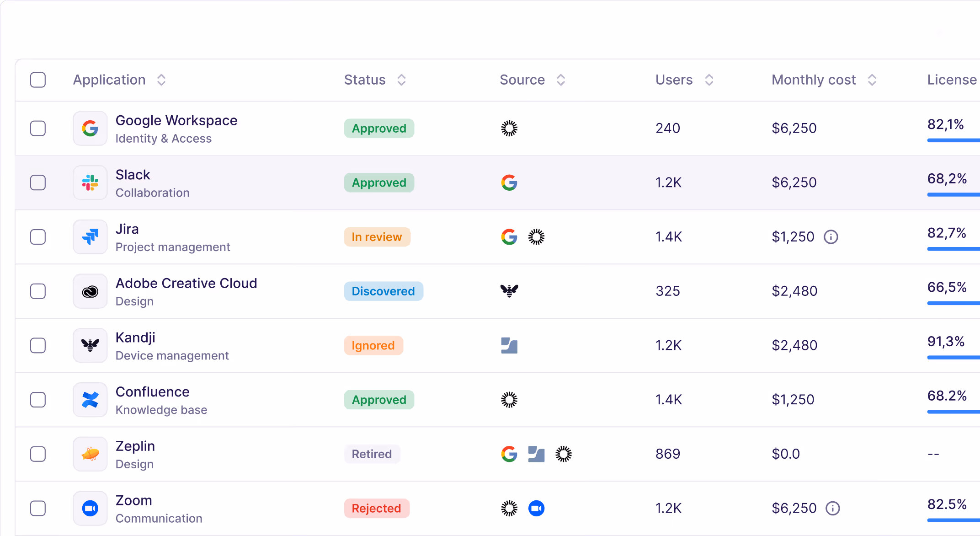Sort table using Status column arrows

point(401,80)
